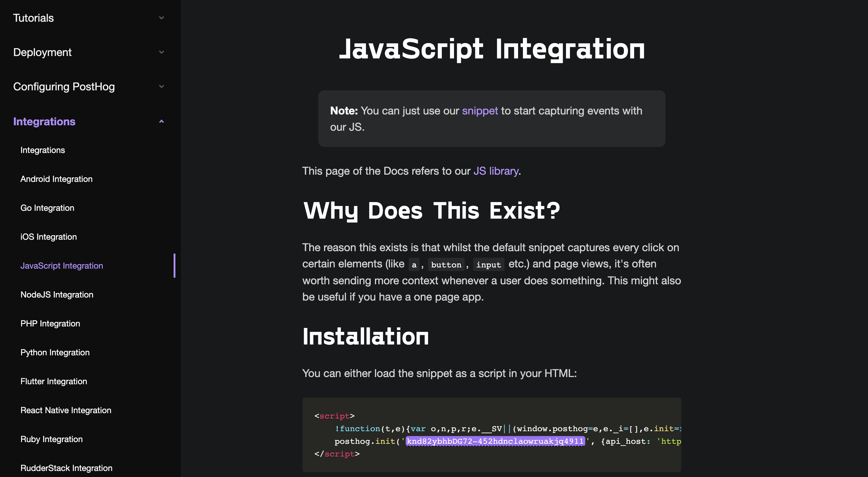Click the Why Does This Exist? heading
Viewport: 868px width, 477px height.
click(431, 211)
